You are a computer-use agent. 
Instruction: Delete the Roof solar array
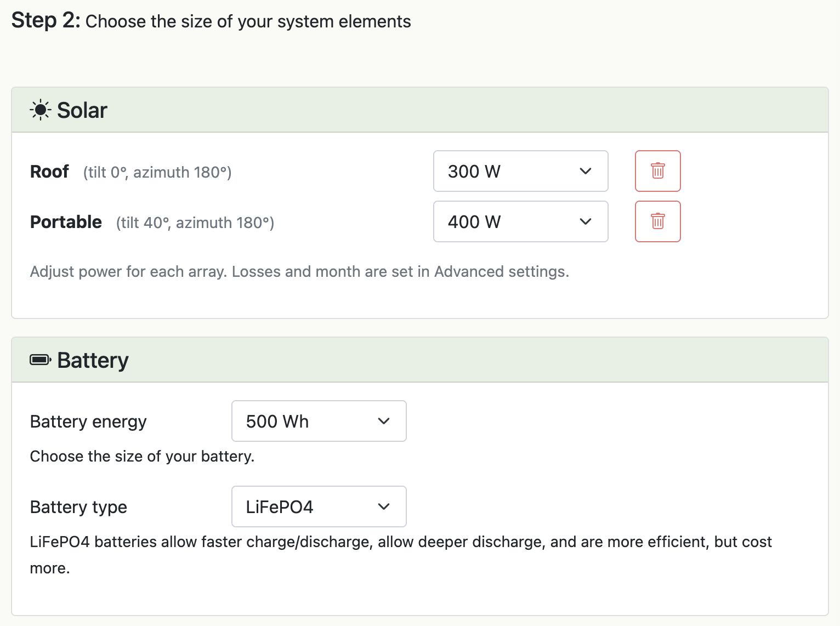[657, 171]
